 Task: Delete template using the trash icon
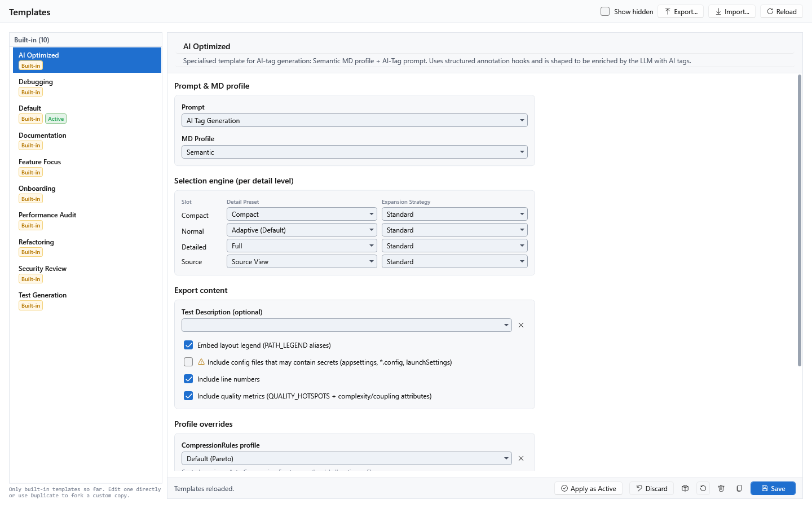(x=721, y=488)
